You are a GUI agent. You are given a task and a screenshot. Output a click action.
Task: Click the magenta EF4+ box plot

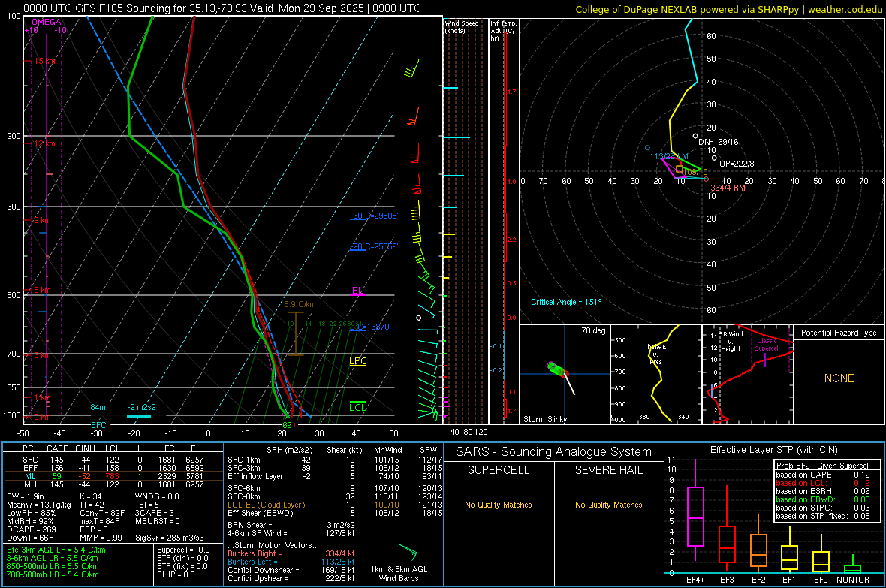(695, 510)
